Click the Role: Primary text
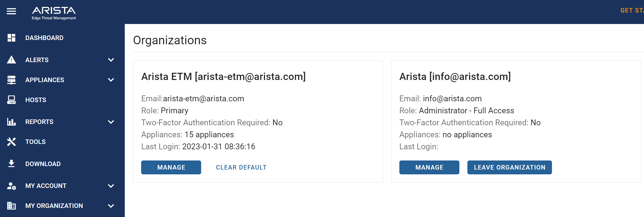The image size is (644, 217). click(165, 111)
